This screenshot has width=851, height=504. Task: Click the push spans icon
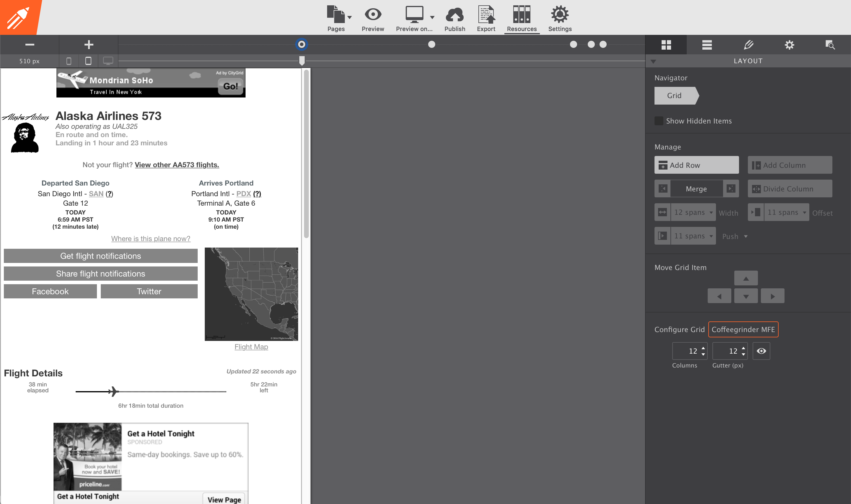662,236
